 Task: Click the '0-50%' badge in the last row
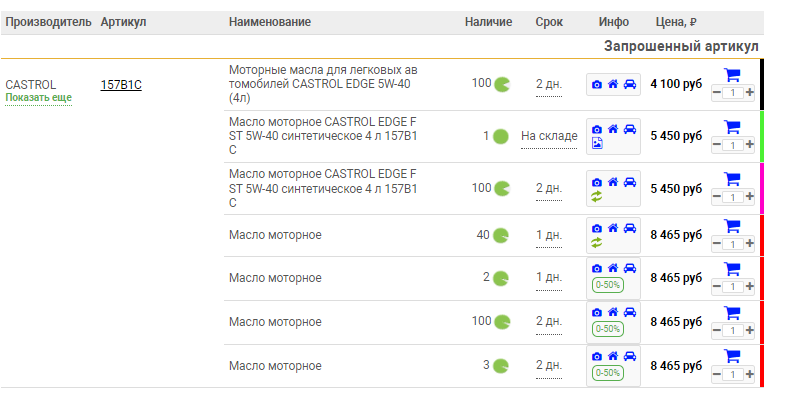pos(607,373)
